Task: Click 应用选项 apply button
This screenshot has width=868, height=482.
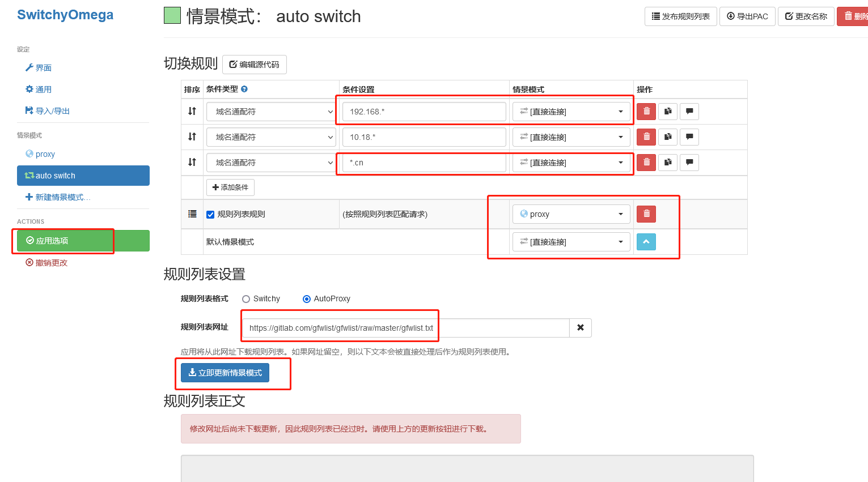Action: pos(83,241)
